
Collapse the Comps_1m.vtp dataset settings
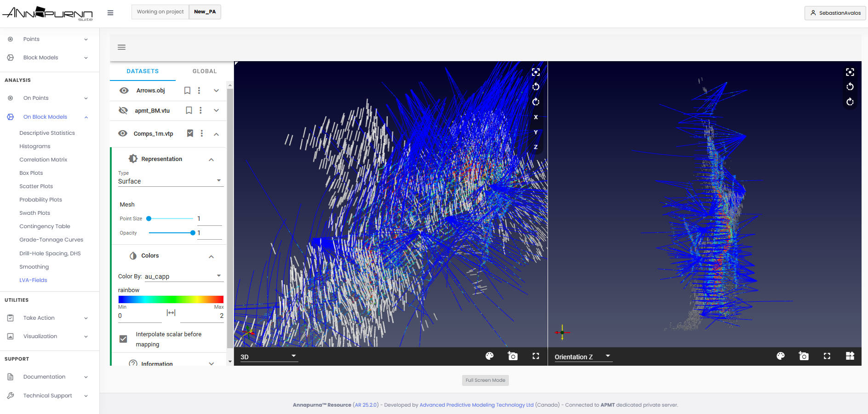coord(217,134)
